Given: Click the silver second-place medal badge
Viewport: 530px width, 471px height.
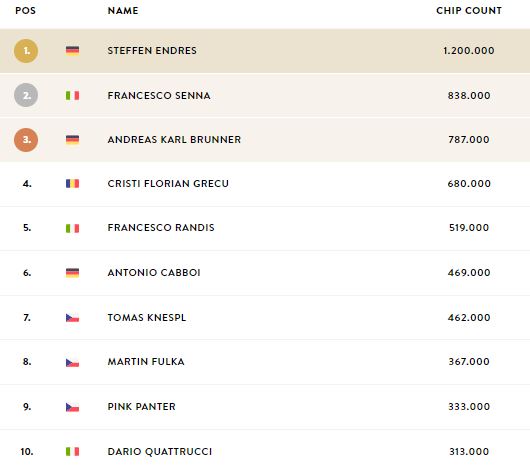Looking at the screenshot, I should click(26, 95).
